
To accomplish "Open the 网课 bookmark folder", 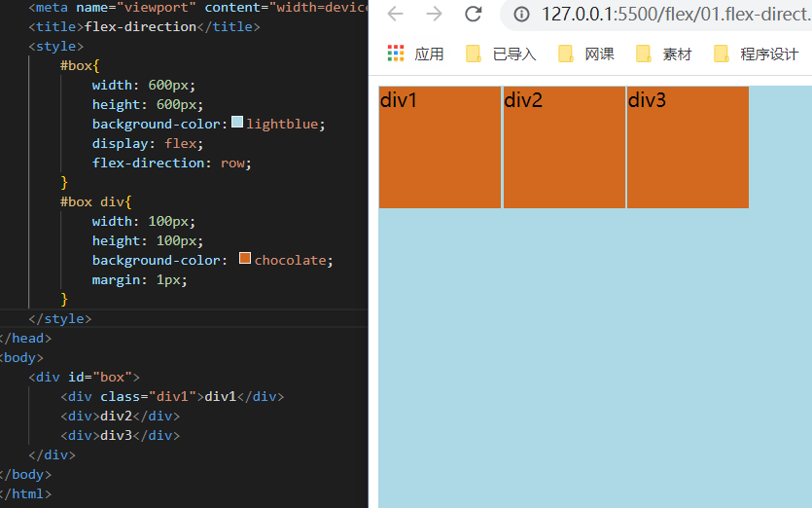I will (586, 54).
